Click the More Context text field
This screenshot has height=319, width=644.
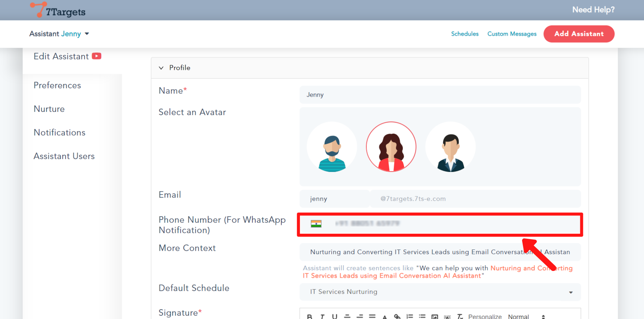(x=440, y=252)
